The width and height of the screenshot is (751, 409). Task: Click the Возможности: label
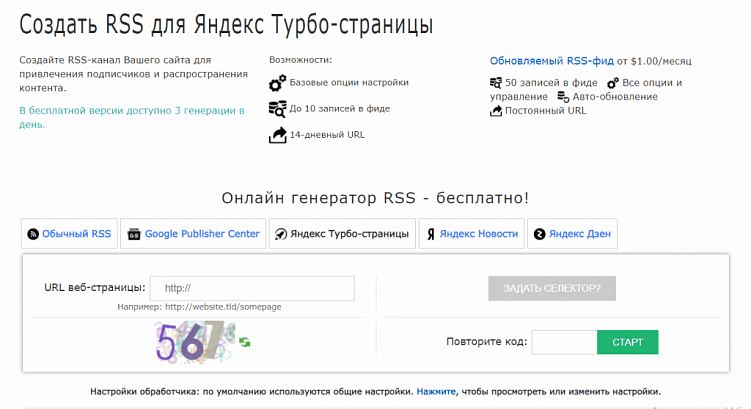tap(300, 60)
